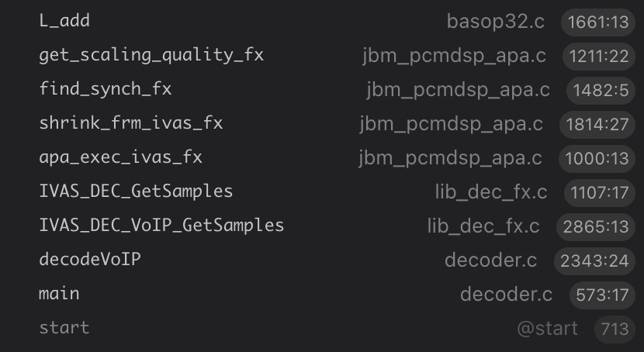The height and width of the screenshot is (352, 644).
Task: Select the main function frame
Action: [x=59, y=294]
